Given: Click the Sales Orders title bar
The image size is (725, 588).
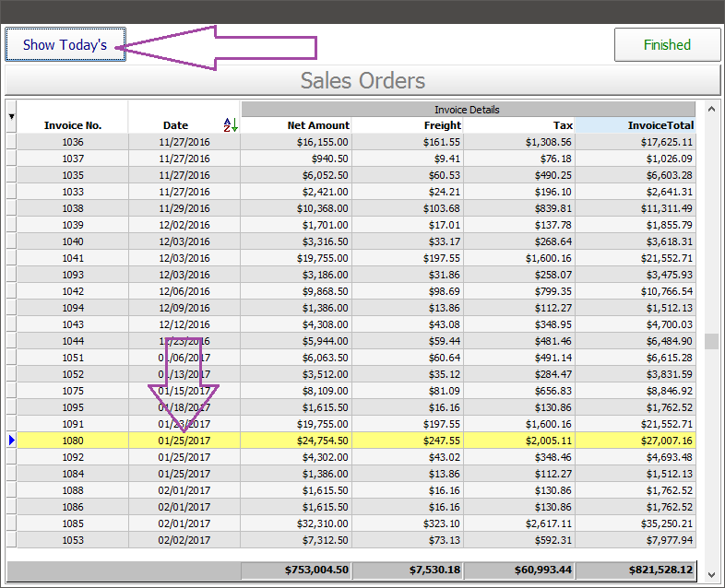Looking at the screenshot, I should (362, 80).
